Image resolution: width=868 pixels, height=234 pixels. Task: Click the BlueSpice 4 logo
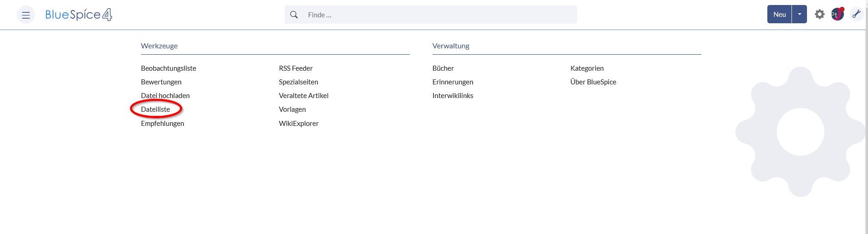pyautogui.click(x=79, y=15)
